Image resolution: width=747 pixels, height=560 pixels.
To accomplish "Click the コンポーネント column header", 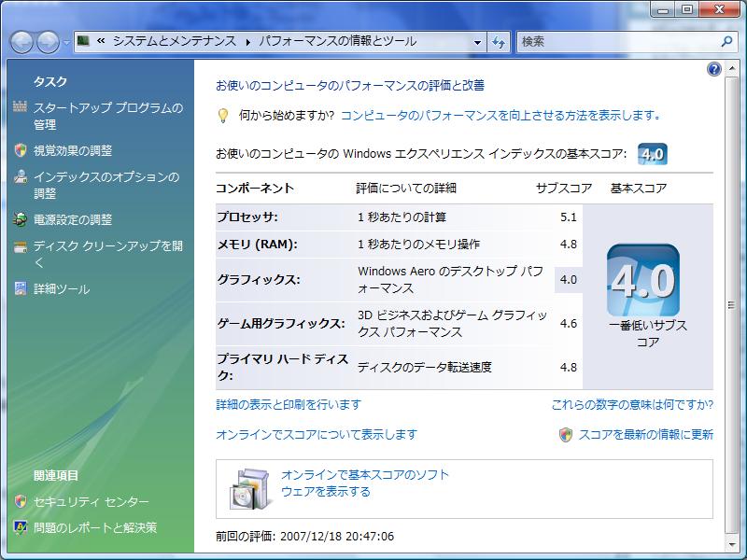I will tap(255, 189).
